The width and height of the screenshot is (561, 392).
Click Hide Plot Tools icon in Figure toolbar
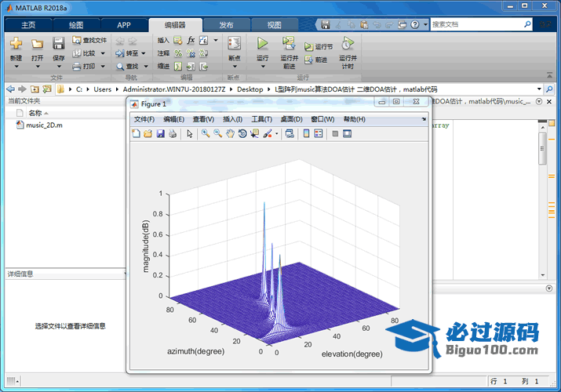(335, 133)
